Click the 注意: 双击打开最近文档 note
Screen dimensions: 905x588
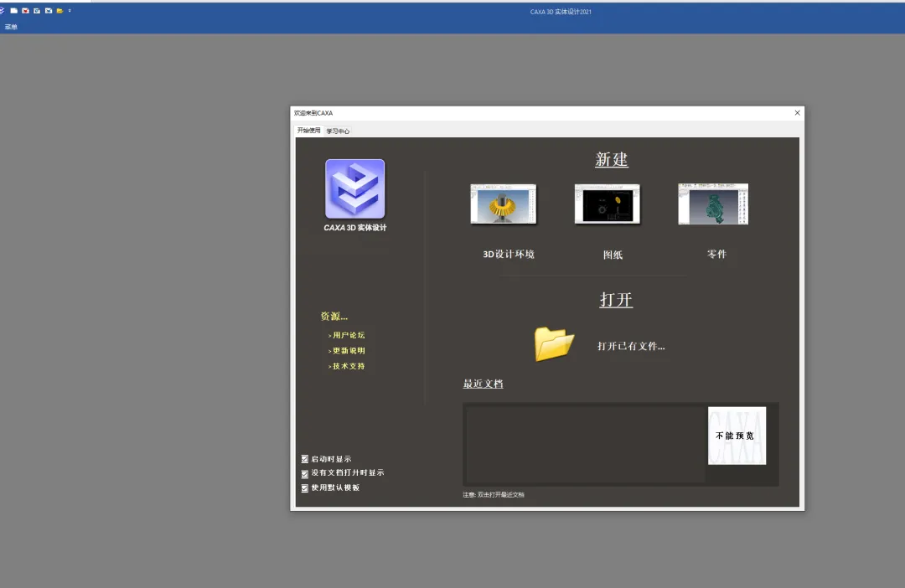click(x=494, y=494)
